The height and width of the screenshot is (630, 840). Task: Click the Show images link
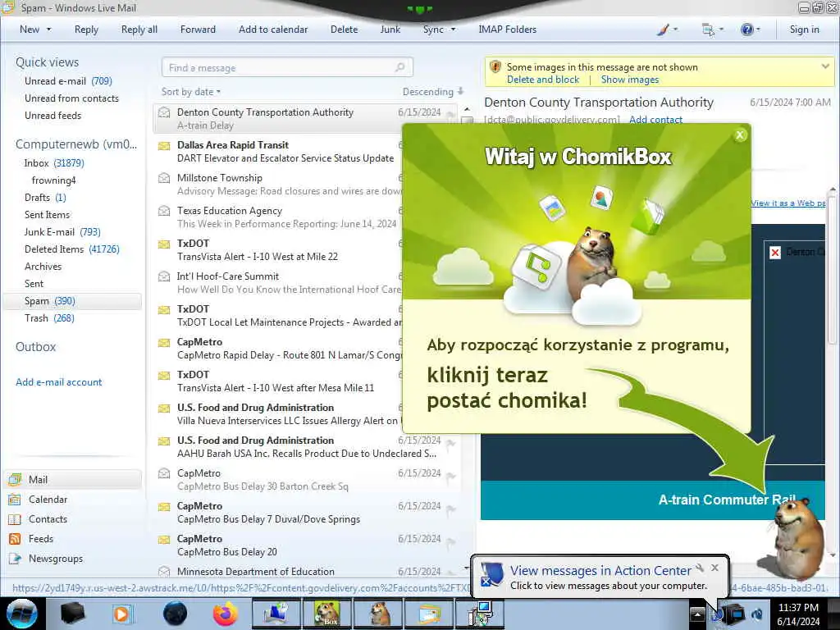(629, 80)
